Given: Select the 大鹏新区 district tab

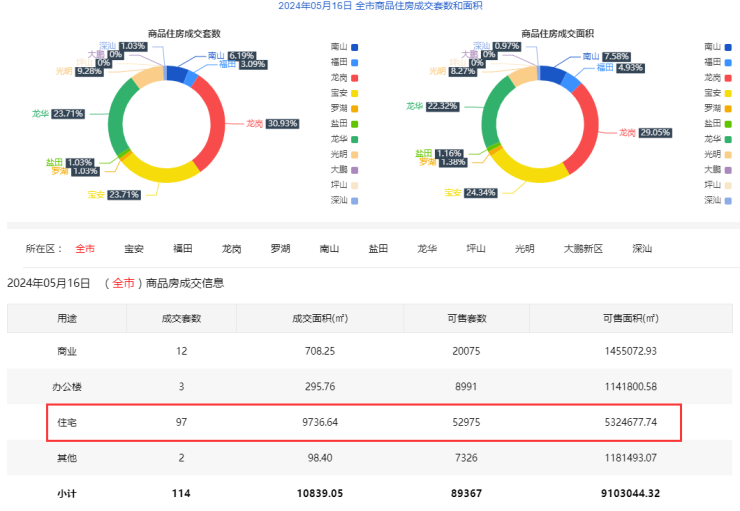Looking at the screenshot, I should click(x=583, y=248).
